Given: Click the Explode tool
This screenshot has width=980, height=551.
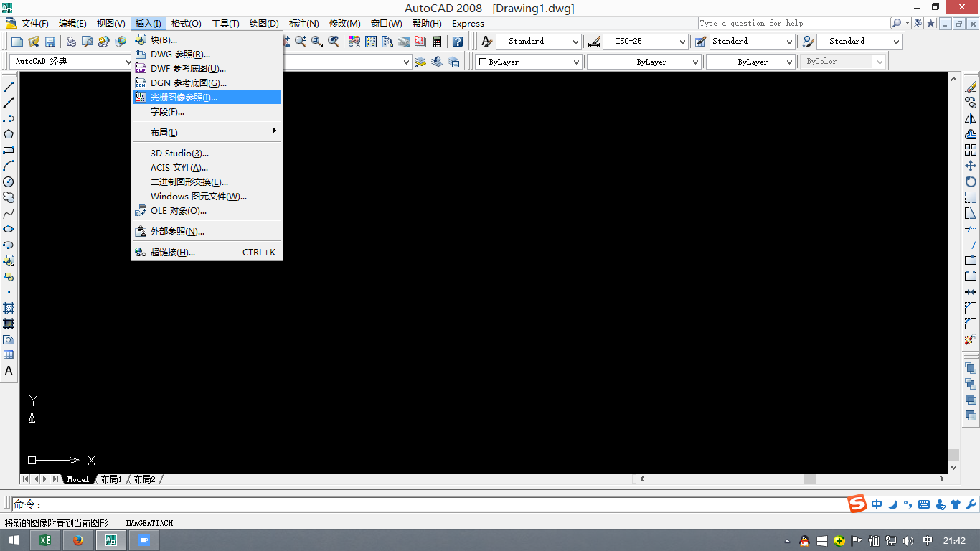Looking at the screenshot, I should (x=971, y=339).
